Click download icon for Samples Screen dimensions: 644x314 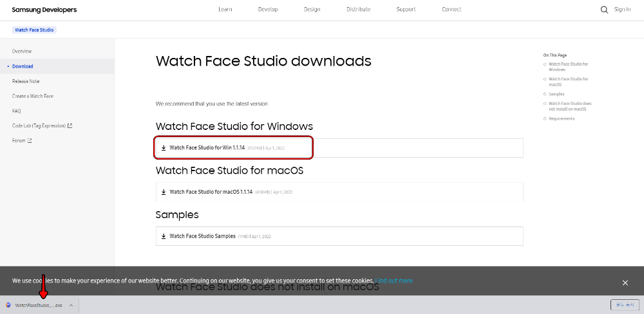coord(164,236)
